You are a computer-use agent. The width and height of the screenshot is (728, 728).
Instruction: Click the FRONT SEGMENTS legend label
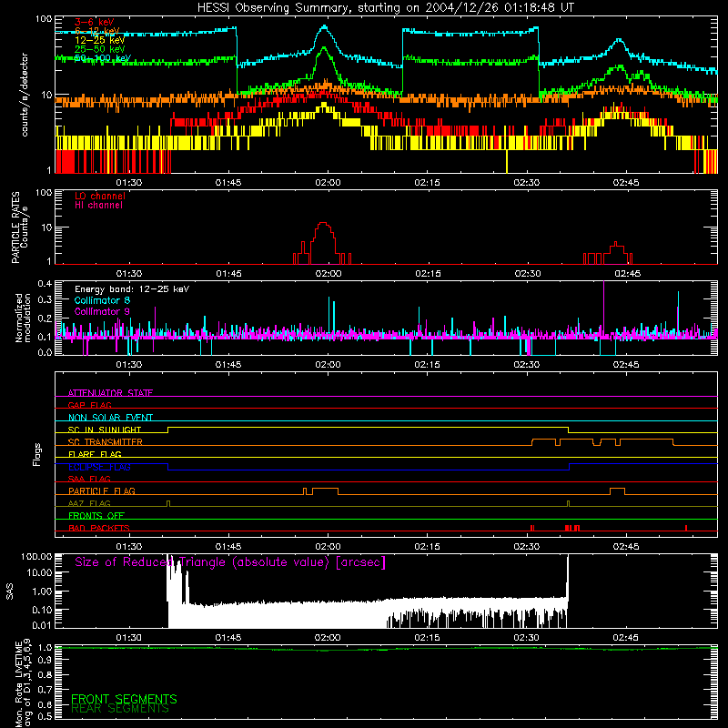click(124, 699)
